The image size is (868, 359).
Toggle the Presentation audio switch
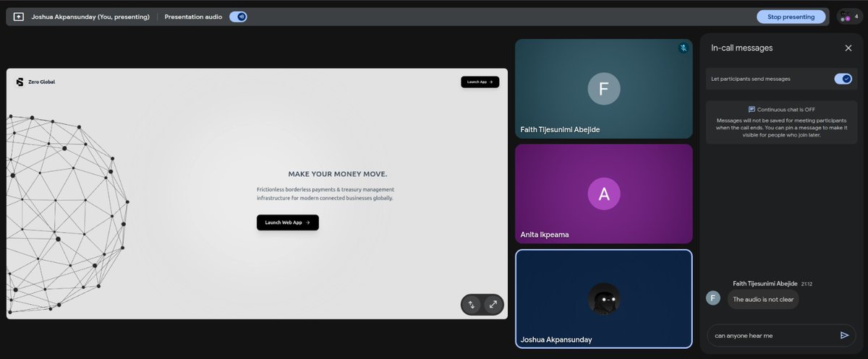click(238, 17)
